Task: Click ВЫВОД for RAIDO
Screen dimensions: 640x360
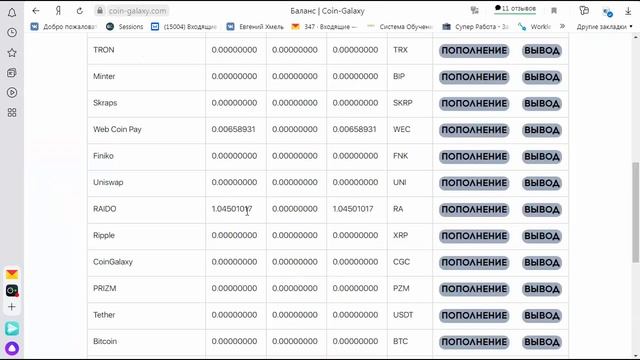Action: [542, 210]
